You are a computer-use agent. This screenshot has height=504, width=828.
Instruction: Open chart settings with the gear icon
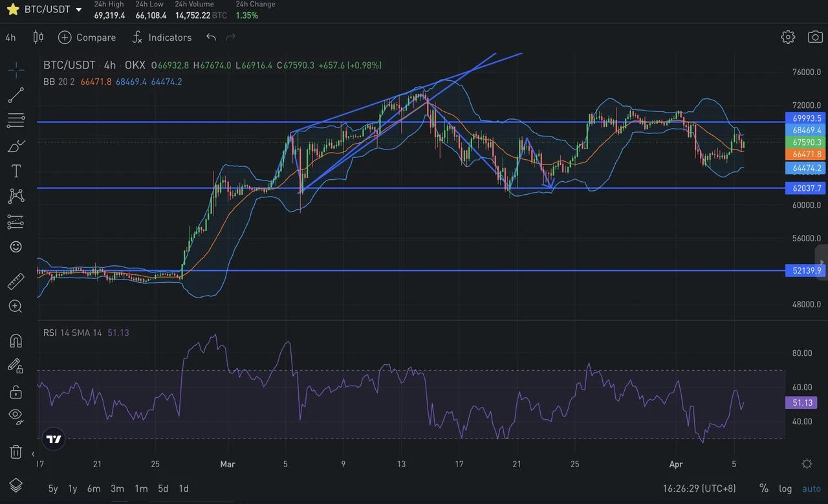point(788,37)
